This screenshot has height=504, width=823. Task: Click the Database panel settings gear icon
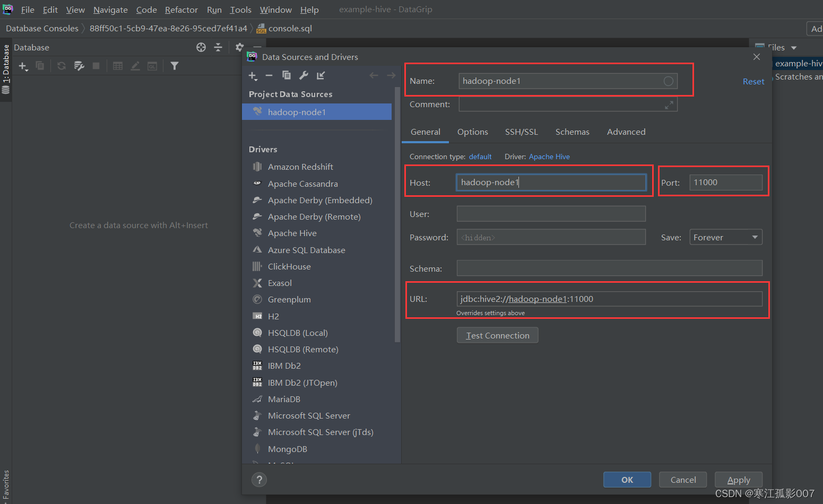(x=239, y=47)
